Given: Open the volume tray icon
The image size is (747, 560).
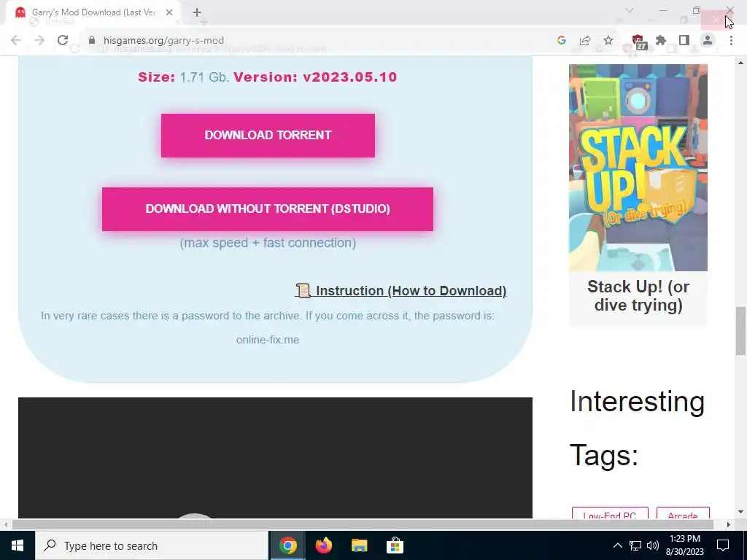Looking at the screenshot, I should pyautogui.click(x=653, y=545).
